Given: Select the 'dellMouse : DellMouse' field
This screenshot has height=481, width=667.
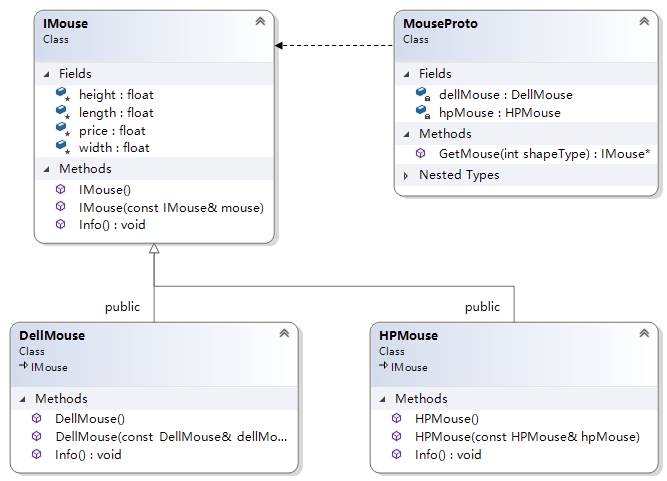Looking at the screenshot, I should 506,94.
